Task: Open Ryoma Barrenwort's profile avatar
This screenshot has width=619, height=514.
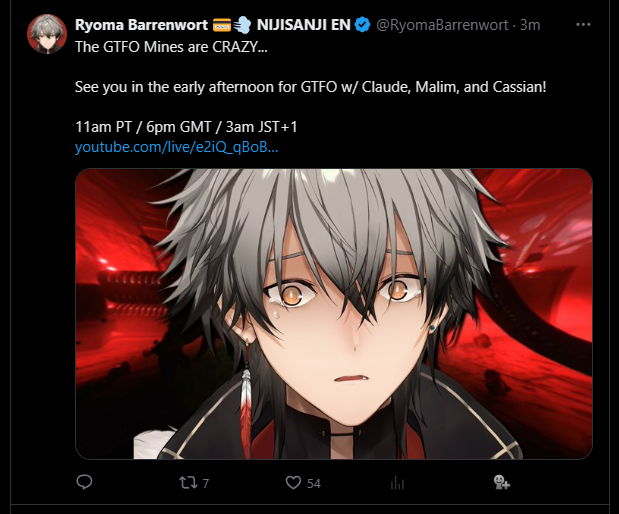Action: coord(47,34)
